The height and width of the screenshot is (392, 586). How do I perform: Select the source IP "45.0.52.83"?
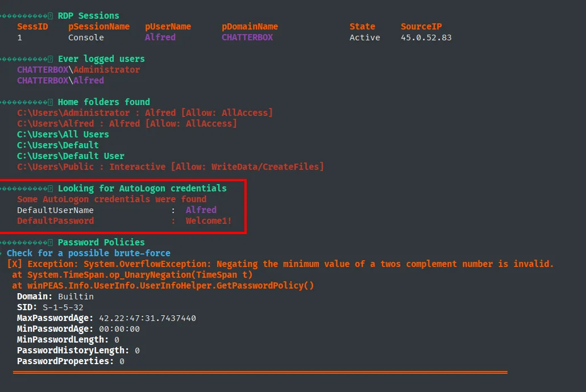click(426, 37)
